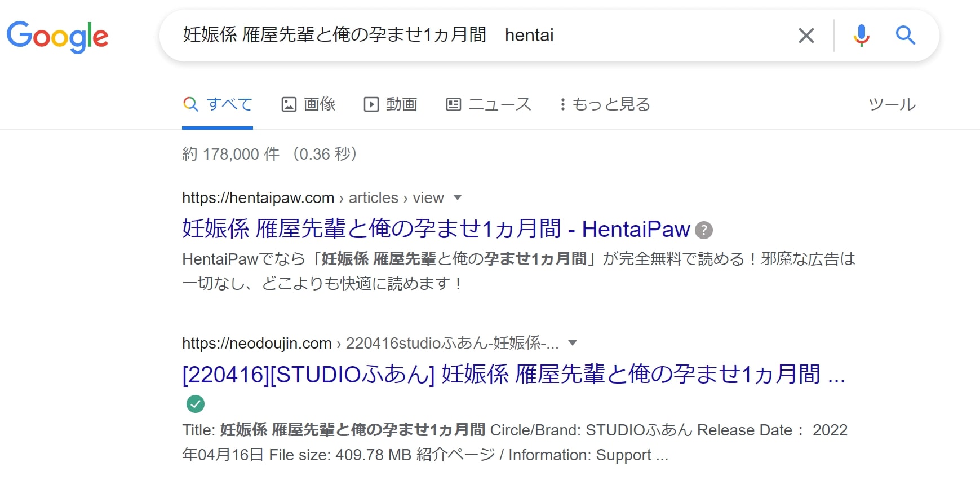980x484 pixels.
Task: Click the colored search icon beside すべて
Action: pyautogui.click(x=191, y=104)
